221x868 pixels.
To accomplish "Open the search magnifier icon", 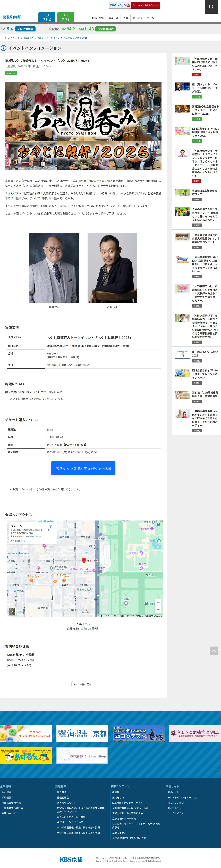I will point(211,7).
